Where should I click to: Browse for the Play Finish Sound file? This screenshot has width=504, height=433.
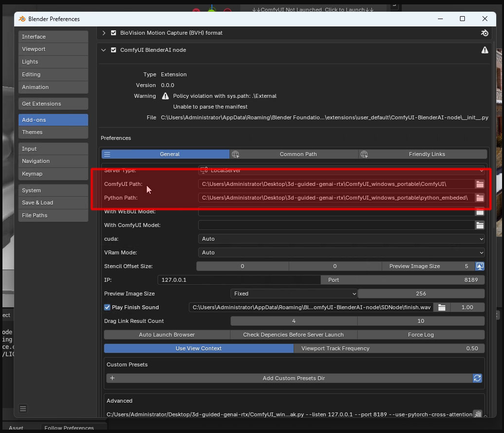pos(442,308)
